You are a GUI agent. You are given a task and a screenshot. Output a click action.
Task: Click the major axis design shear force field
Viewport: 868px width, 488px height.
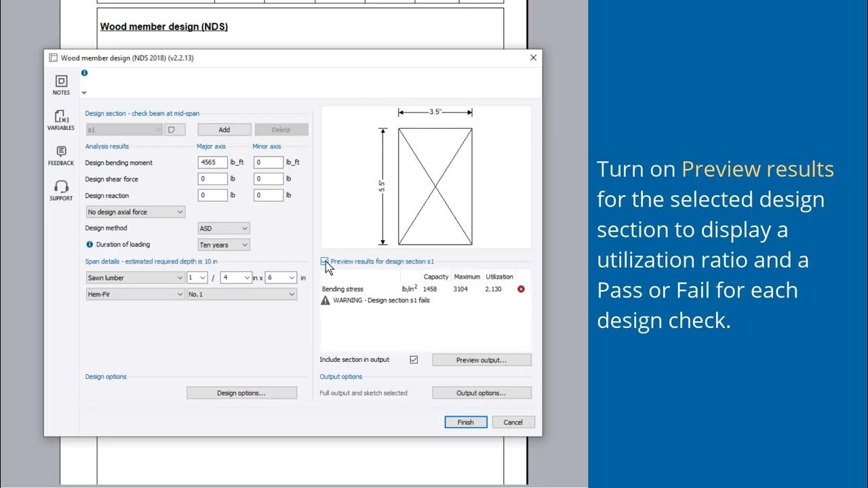[213, 179]
